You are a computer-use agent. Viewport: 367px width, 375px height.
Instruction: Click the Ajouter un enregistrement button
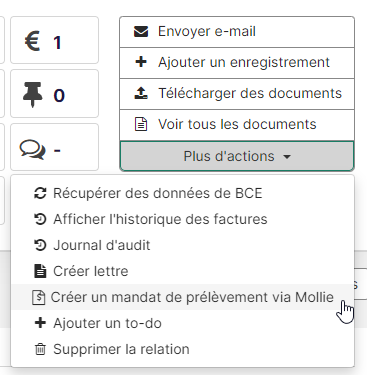click(x=237, y=63)
